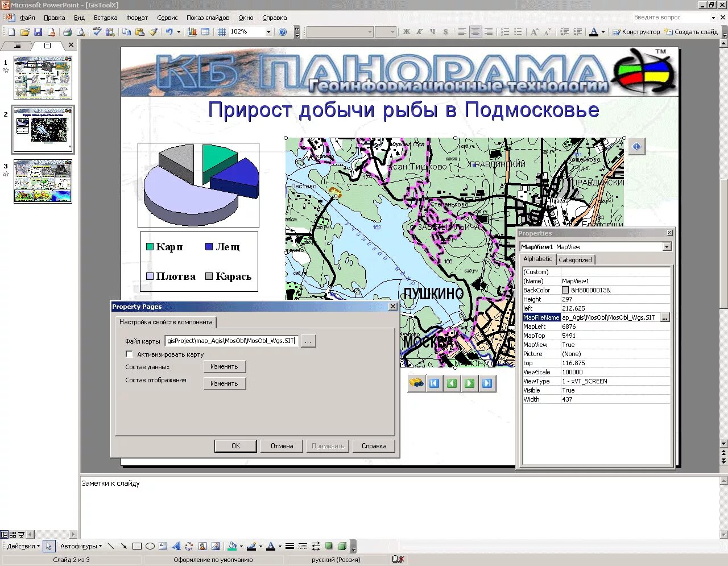Browse map file with '...' button in dialog
This screenshot has width=728, height=566.
[308, 341]
